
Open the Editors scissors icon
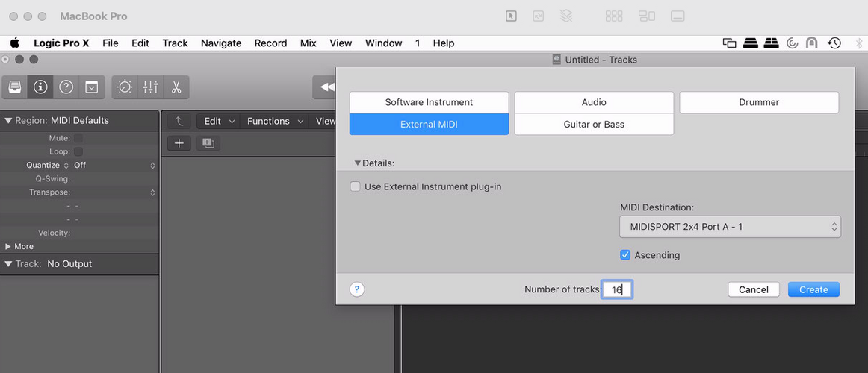click(x=176, y=87)
